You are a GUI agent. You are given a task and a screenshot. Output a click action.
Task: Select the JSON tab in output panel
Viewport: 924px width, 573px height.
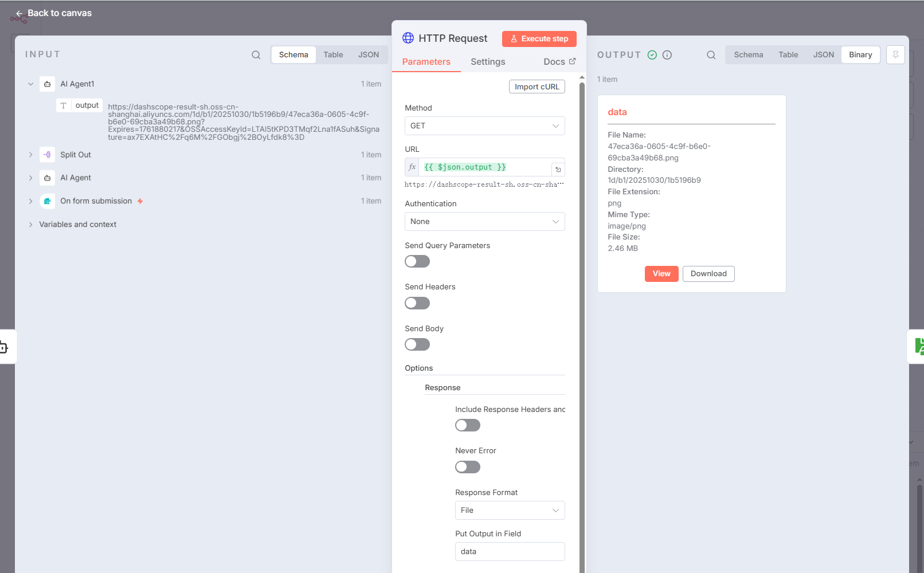tap(823, 55)
